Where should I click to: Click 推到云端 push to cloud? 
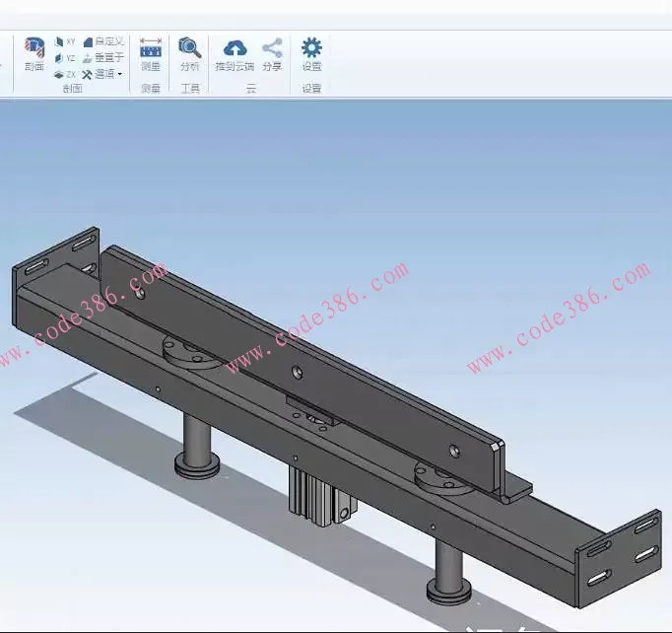[235, 53]
